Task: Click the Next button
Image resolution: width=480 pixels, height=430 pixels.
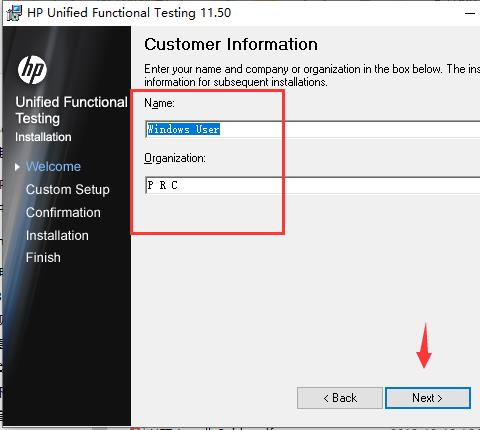Action: coord(428,398)
